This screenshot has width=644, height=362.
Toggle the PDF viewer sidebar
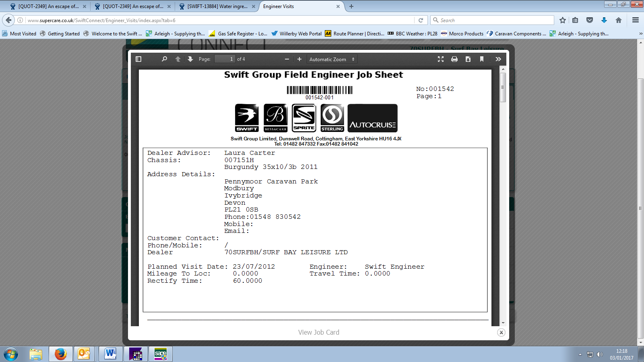click(138, 59)
